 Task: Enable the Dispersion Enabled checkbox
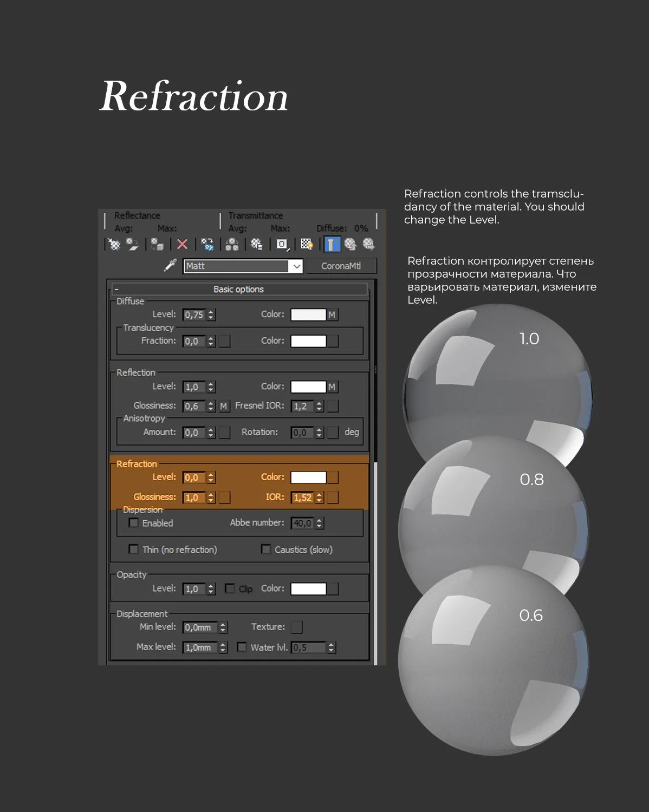point(133,523)
